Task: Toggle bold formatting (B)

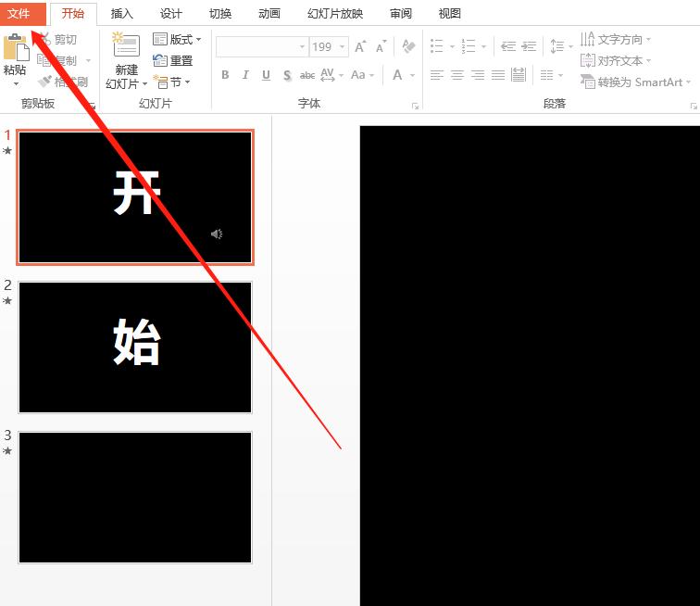Action: tap(225, 75)
